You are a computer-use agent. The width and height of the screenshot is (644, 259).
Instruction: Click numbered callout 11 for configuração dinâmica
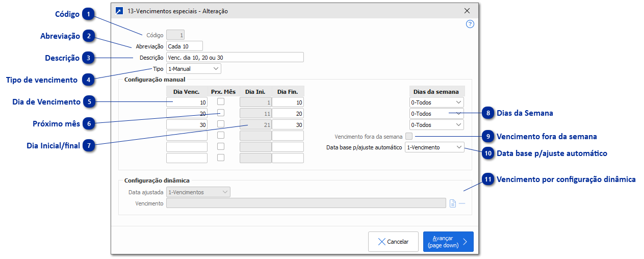[x=488, y=179]
